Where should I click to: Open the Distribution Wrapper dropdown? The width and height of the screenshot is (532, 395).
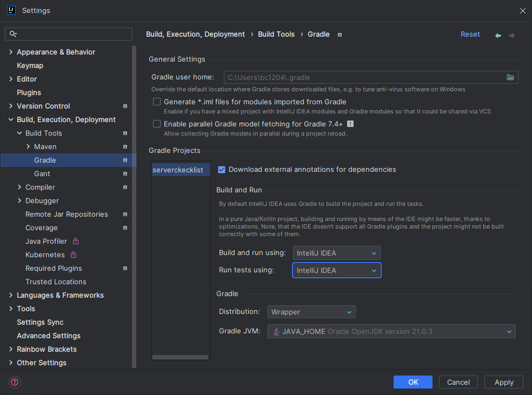(311, 312)
